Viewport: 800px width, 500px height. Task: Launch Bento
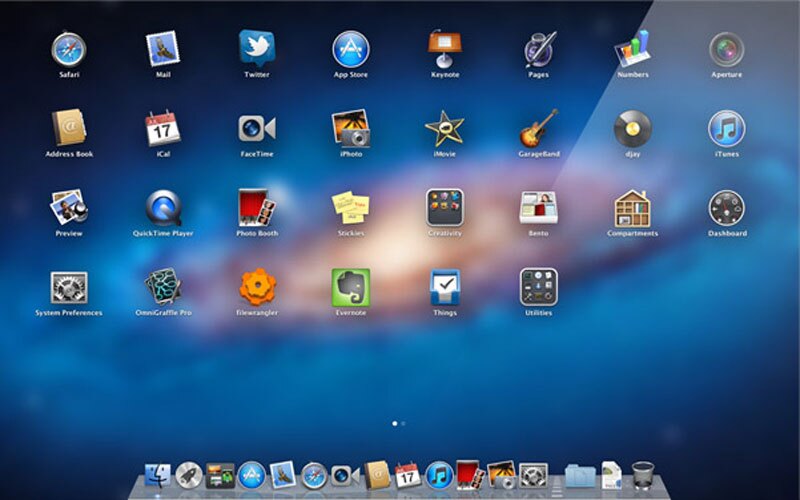tap(539, 208)
